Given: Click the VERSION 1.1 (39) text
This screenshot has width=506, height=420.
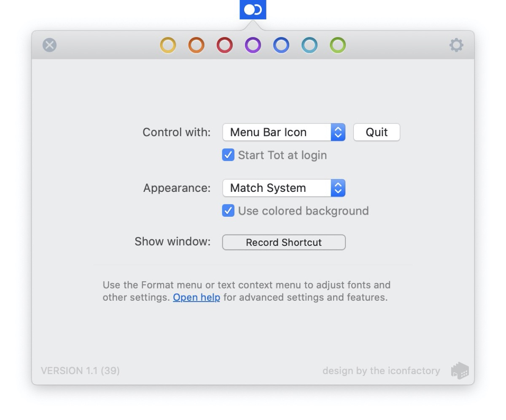Looking at the screenshot, I should coord(80,371).
